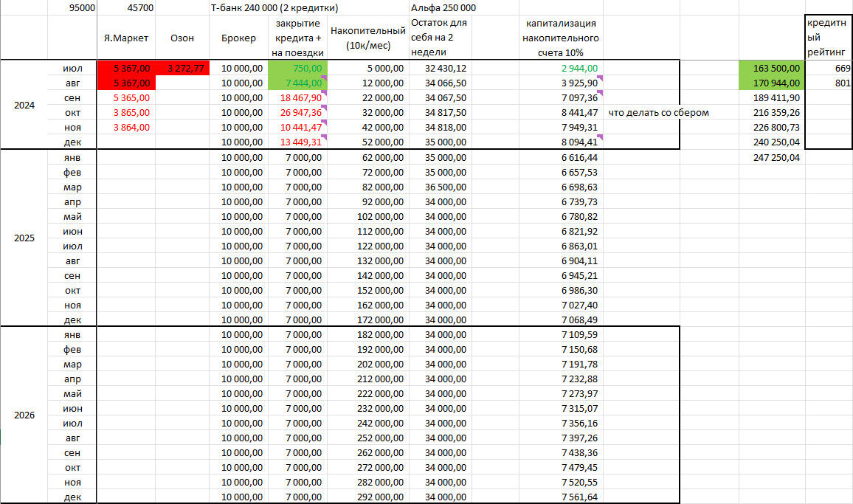Select the 2026 year cell
Viewport: 853px width, 504px height.
(24, 415)
